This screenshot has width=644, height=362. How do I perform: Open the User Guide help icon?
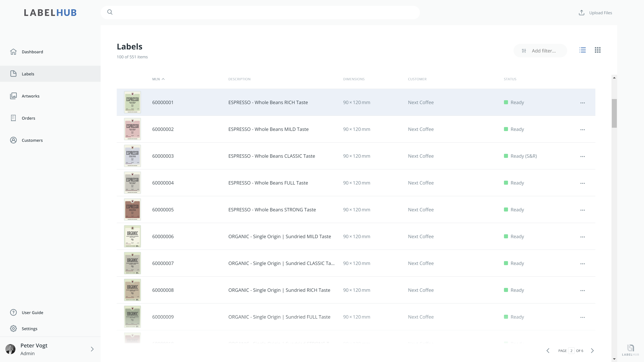click(x=13, y=313)
